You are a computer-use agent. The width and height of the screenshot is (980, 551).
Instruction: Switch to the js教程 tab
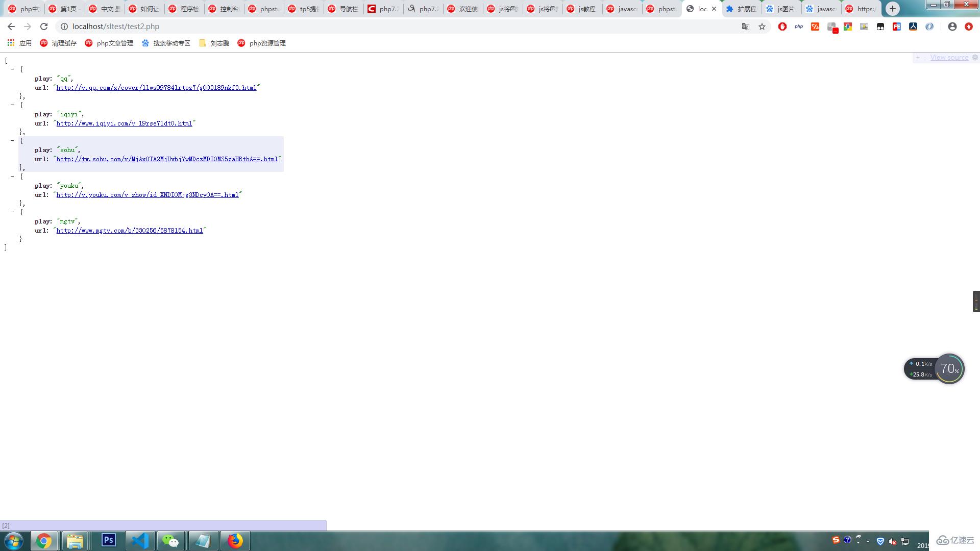pos(582,9)
